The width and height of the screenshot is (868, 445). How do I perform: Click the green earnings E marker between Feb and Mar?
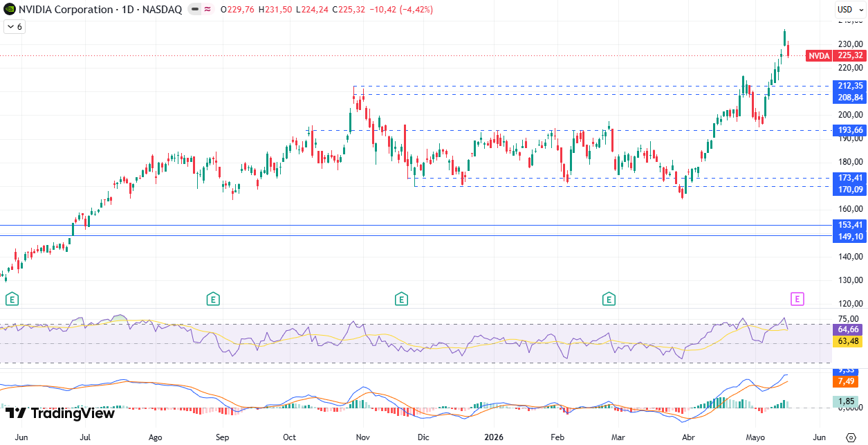point(609,299)
